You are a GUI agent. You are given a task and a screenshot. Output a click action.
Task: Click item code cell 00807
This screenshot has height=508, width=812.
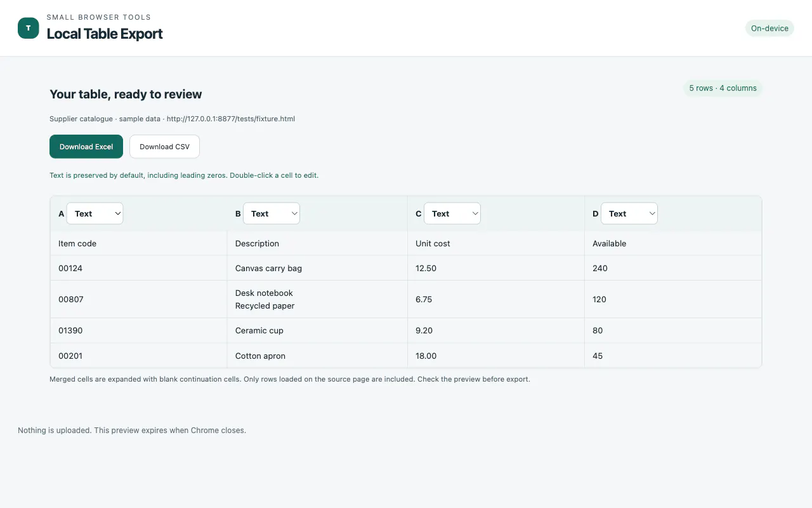click(x=138, y=299)
